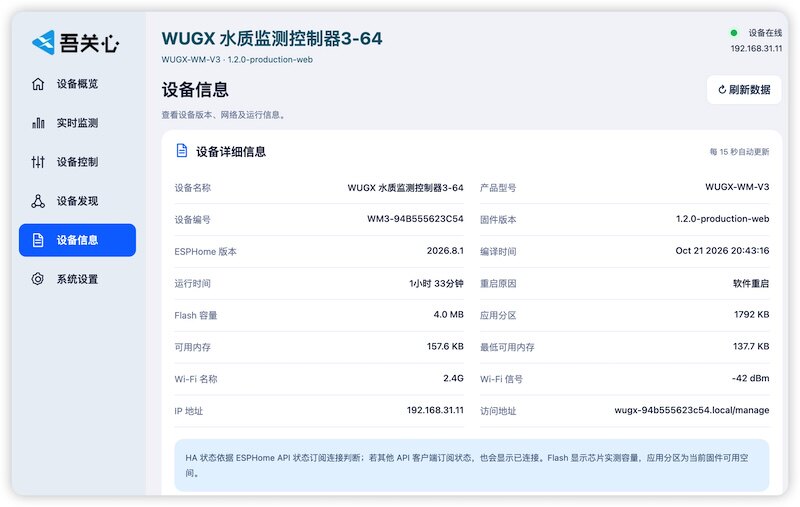Click the uptime value 1小时 33分钟

click(436, 284)
